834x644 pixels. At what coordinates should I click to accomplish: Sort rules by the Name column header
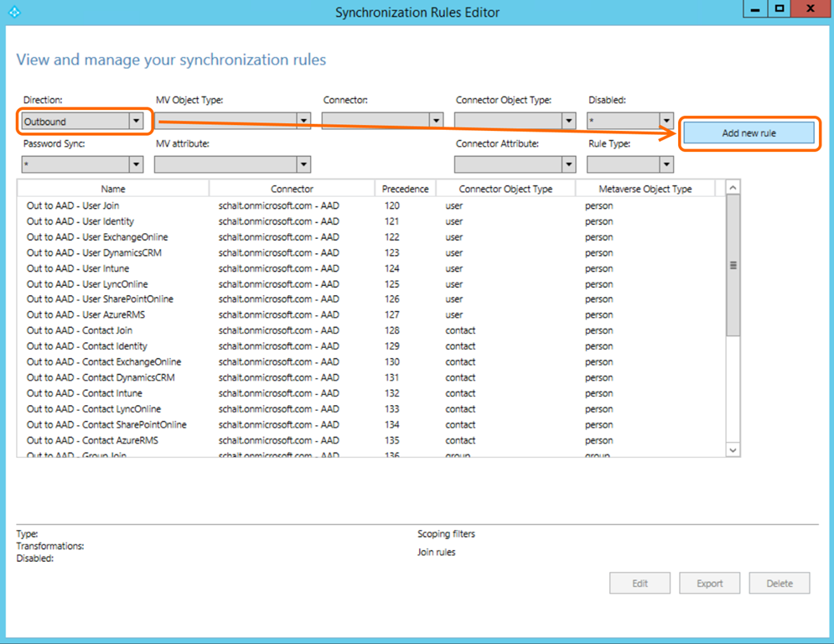[113, 189]
